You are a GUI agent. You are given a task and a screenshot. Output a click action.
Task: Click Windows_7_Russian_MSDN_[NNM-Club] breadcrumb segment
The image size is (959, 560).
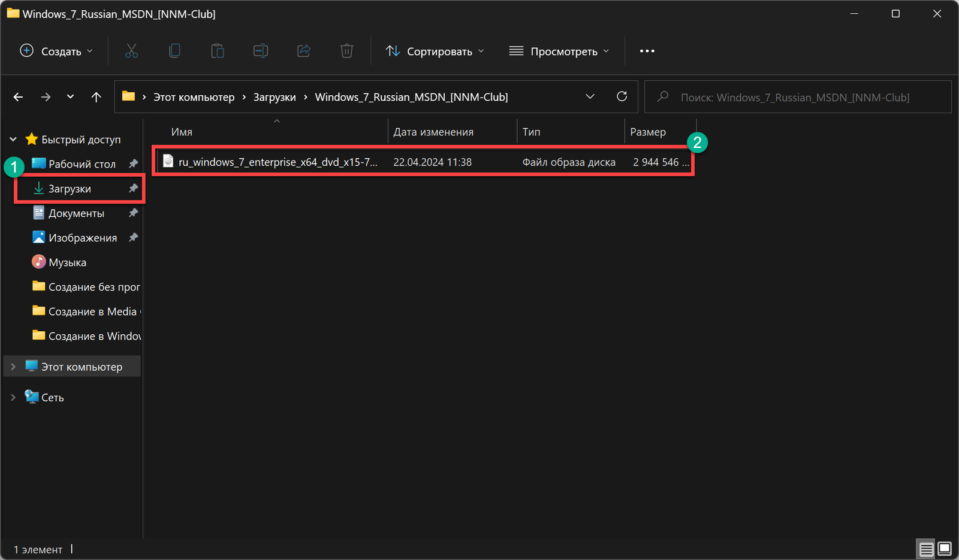[x=411, y=97]
